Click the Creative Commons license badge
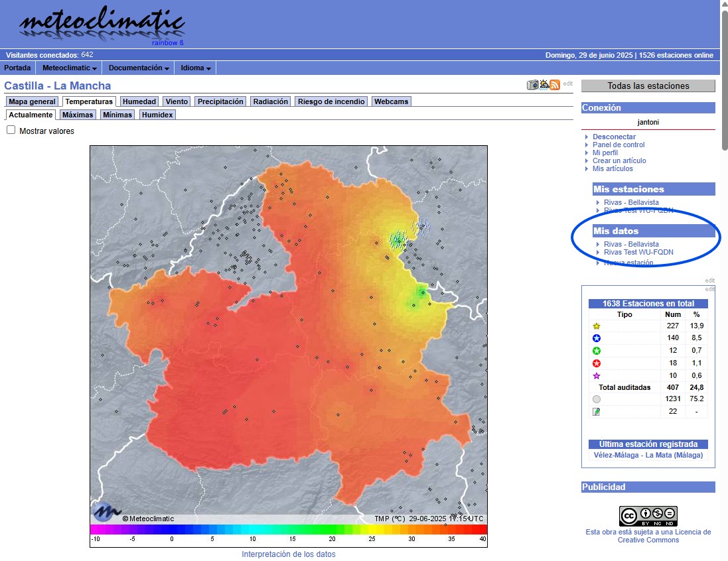The height and width of the screenshot is (561, 728). pyautogui.click(x=648, y=516)
